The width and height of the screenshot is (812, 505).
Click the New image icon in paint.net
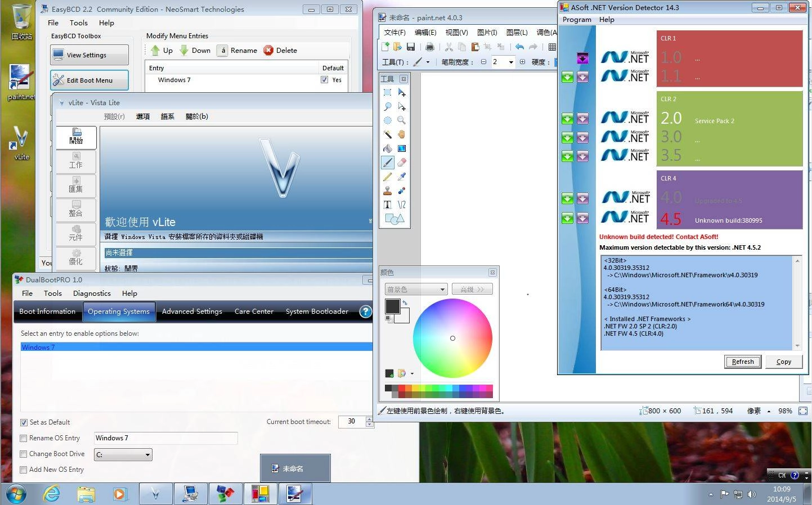point(385,47)
